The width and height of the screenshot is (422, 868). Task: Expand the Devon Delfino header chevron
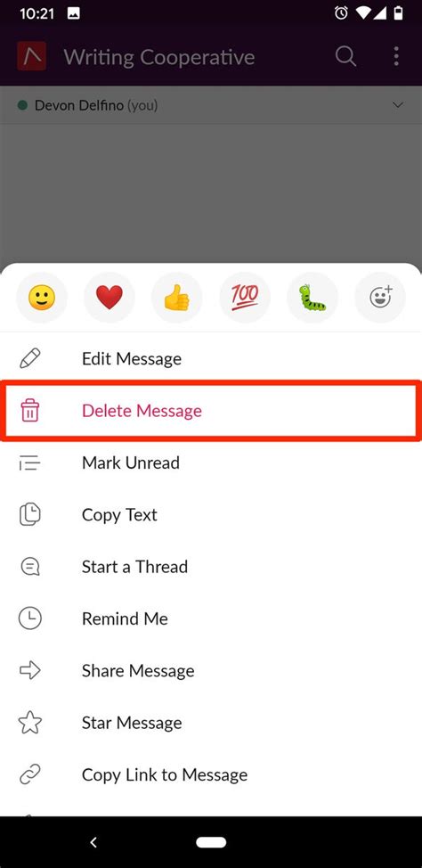(x=398, y=105)
